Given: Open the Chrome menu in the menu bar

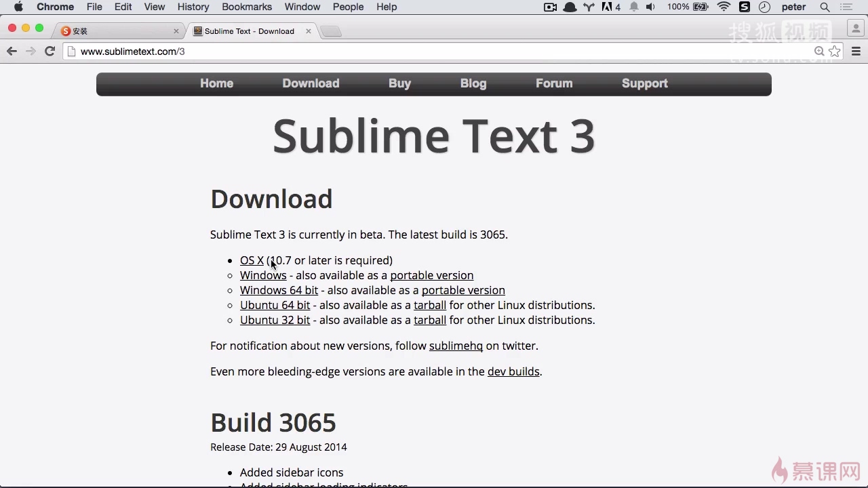Looking at the screenshot, I should [55, 7].
